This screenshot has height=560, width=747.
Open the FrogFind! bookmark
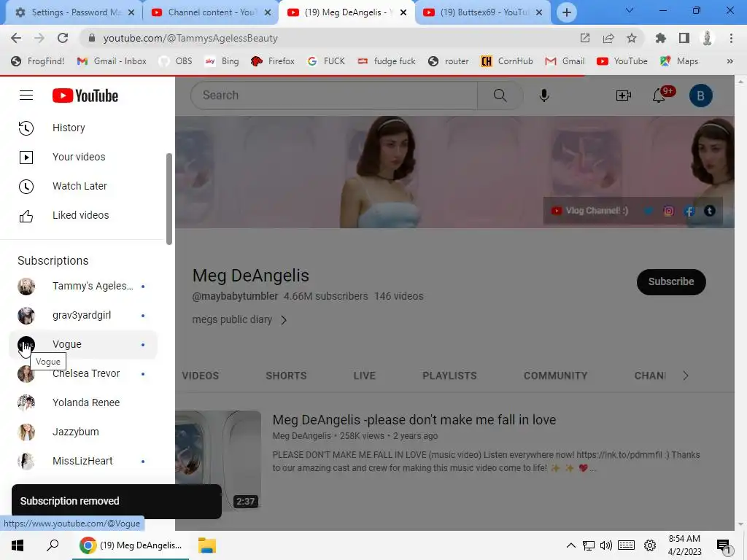(x=38, y=61)
